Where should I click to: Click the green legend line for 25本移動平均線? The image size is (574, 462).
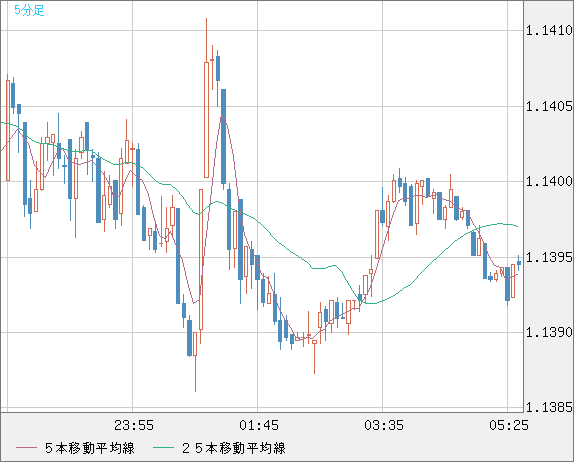pos(163,448)
